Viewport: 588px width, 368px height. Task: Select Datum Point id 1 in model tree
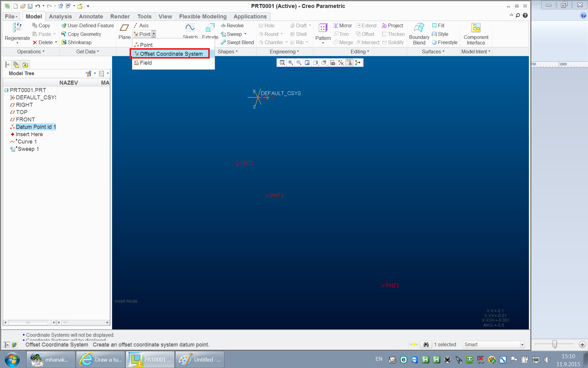click(33, 127)
